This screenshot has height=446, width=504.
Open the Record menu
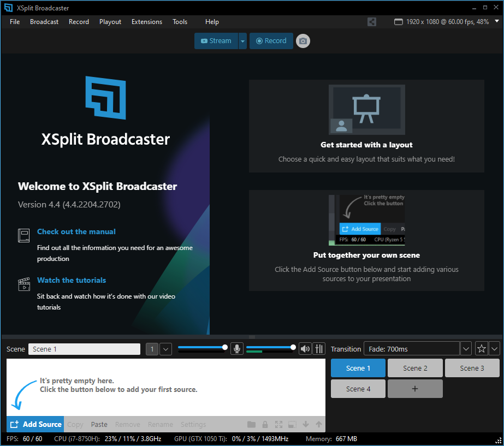(79, 22)
